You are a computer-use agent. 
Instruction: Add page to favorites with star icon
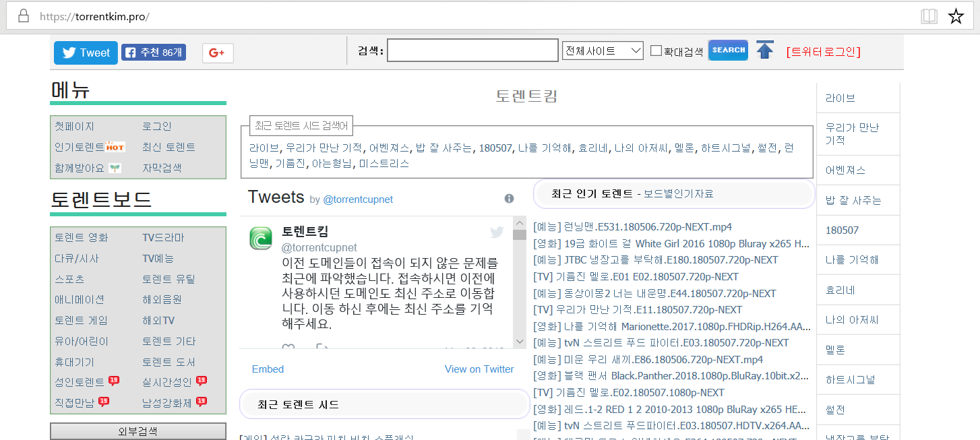coord(956,16)
